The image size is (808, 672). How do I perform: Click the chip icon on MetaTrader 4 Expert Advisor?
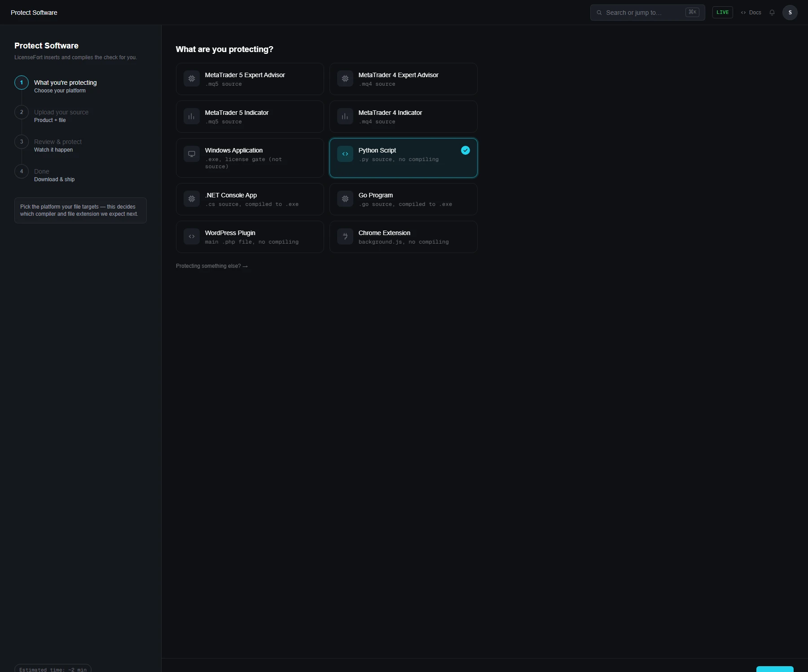click(x=345, y=79)
